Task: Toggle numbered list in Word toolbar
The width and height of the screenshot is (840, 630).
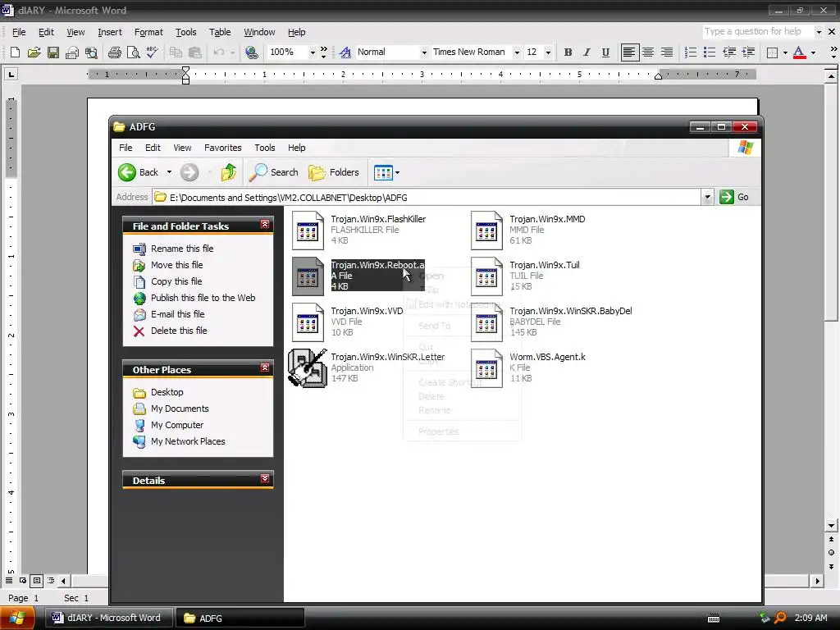Action: (691, 52)
